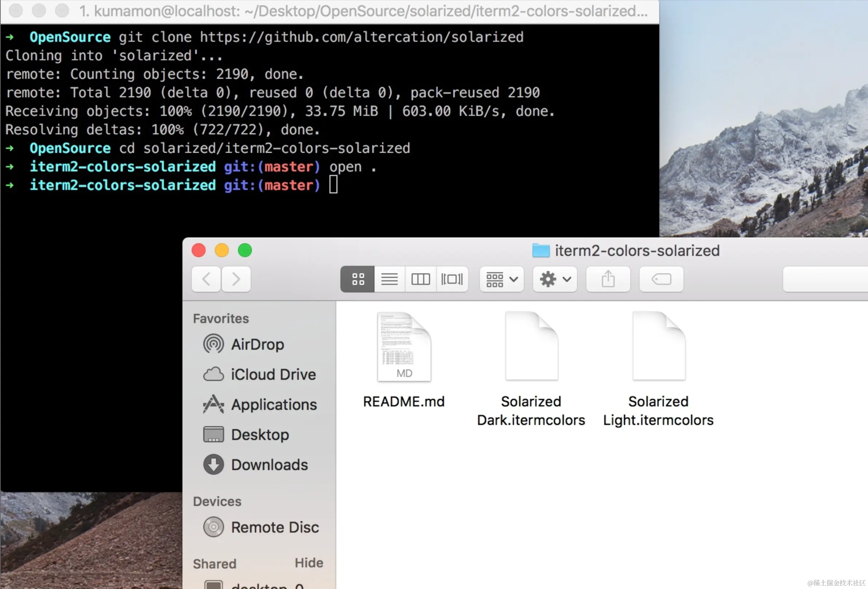
Task: Click the folder icon in Finder title
Action: (x=541, y=250)
